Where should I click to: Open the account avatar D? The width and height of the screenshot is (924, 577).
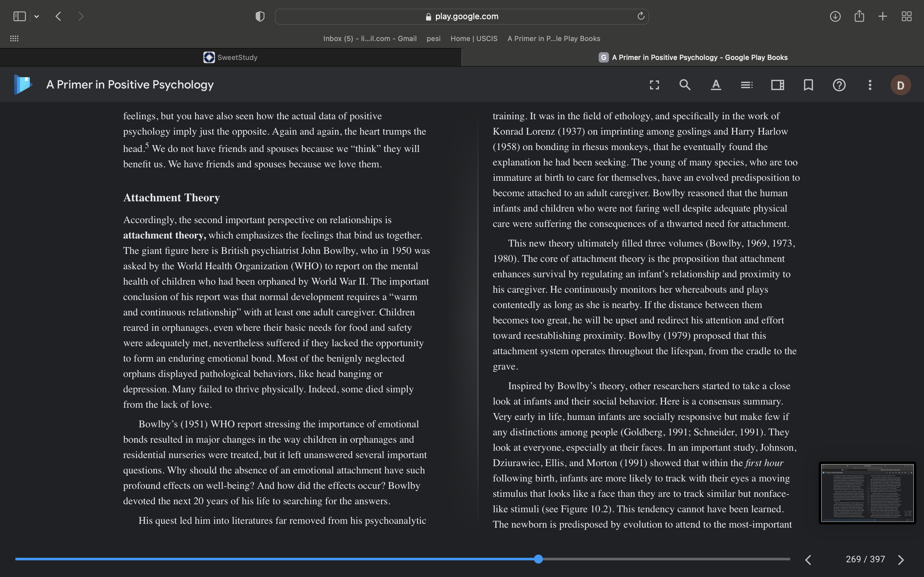pos(901,85)
